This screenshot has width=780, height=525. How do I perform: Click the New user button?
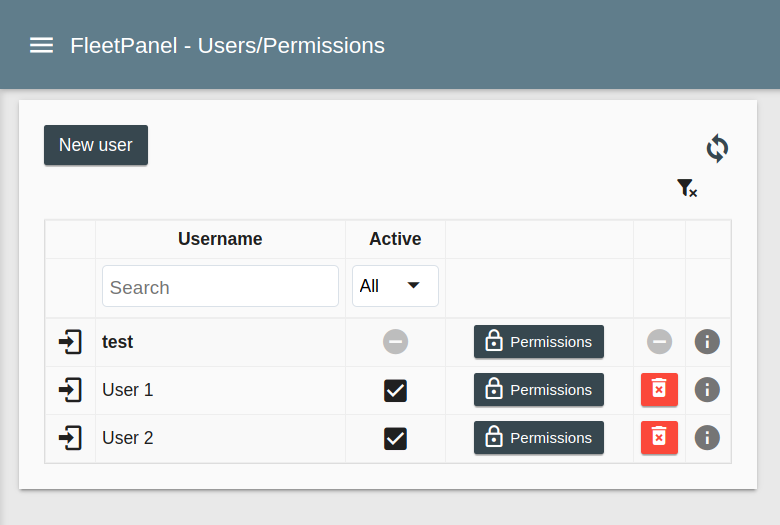pyautogui.click(x=96, y=145)
